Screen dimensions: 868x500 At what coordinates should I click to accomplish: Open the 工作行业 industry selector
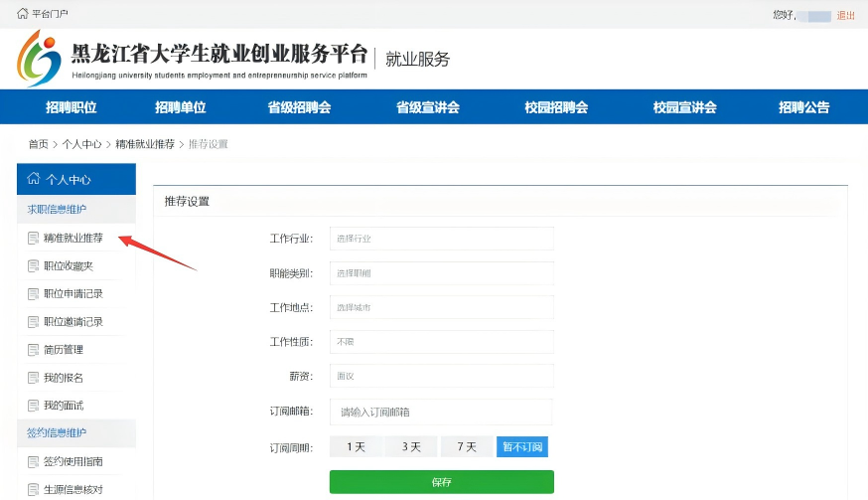pos(441,239)
